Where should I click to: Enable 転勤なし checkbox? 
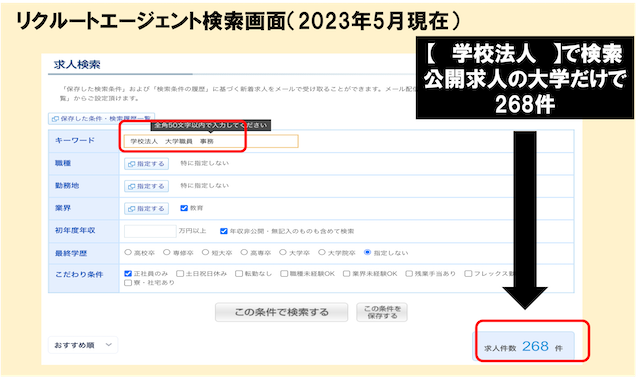pyautogui.click(x=239, y=273)
